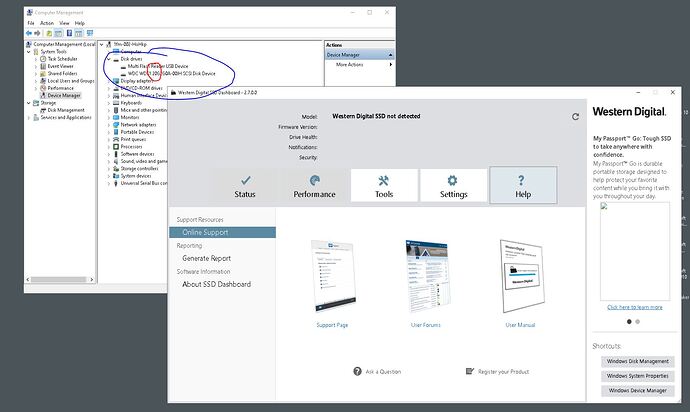Image resolution: width=690 pixels, height=412 pixels.
Task: Collapse the System Tools tree node
Action: (x=29, y=52)
